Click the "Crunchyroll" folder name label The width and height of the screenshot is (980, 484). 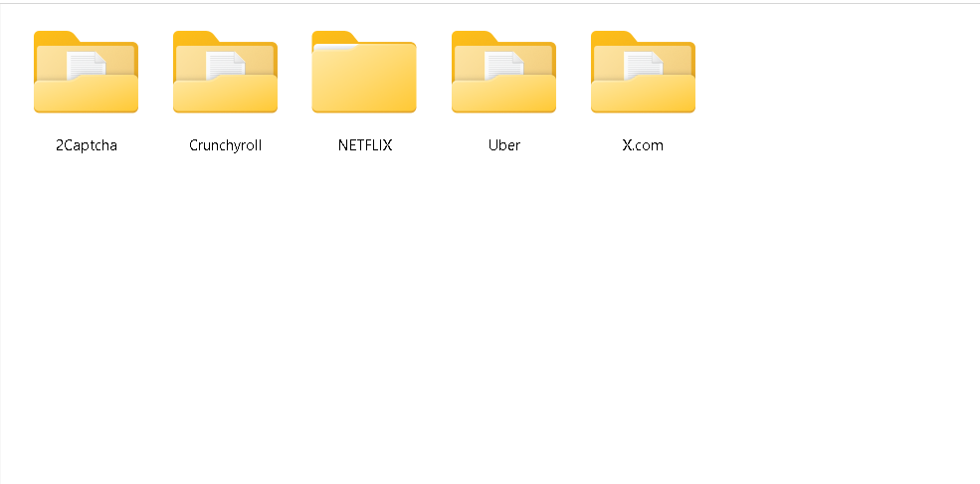click(x=226, y=145)
